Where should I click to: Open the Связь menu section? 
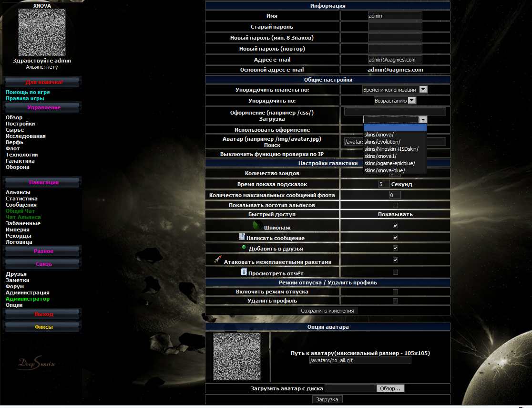point(42,263)
